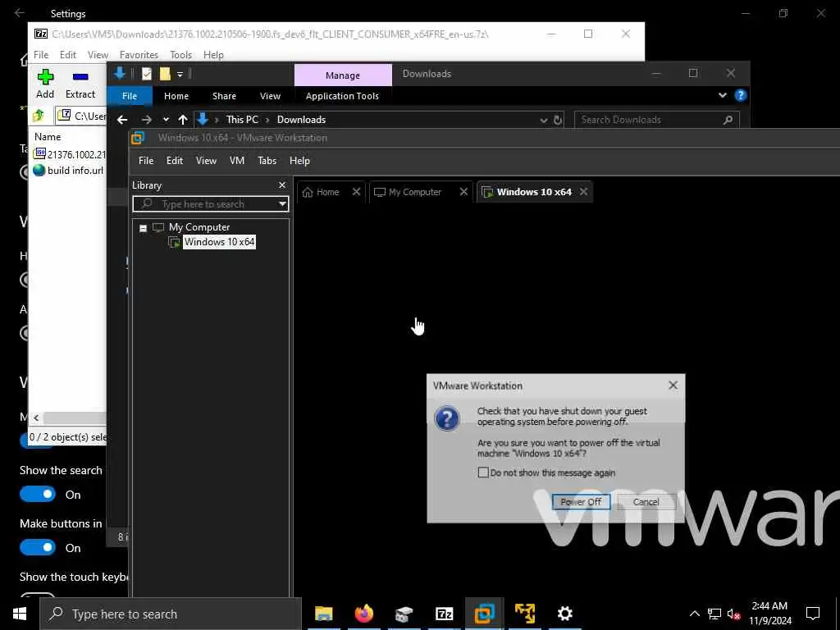Open Explorer help question mark icon
Viewport: 840px width, 630px height.
tap(741, 95)
